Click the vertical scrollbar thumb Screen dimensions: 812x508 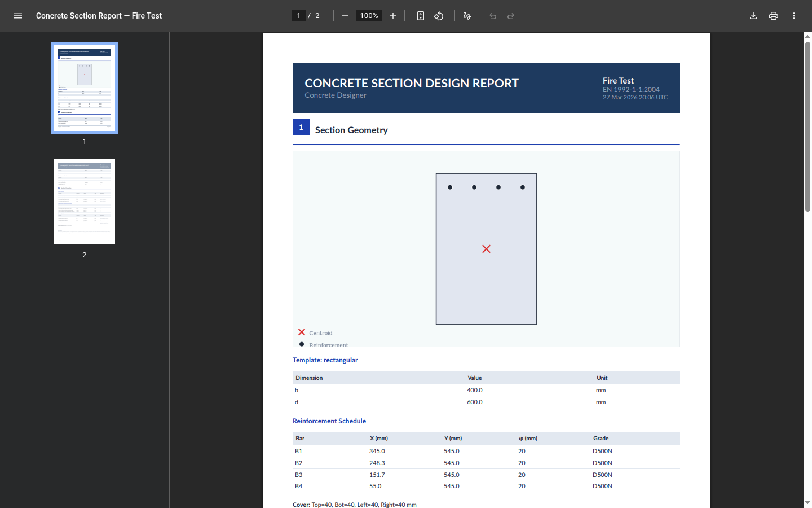point(807,126)
